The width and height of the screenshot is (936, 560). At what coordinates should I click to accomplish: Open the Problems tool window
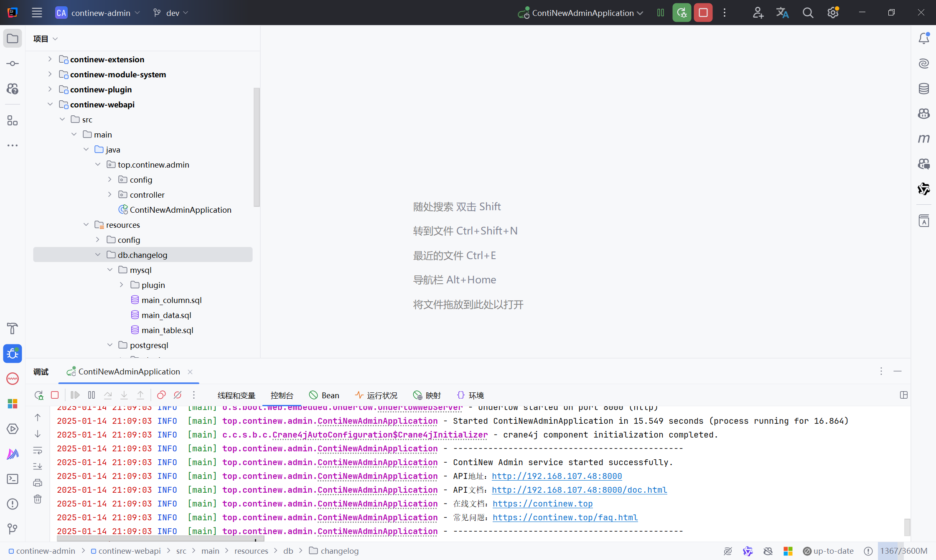pos(13,504)
